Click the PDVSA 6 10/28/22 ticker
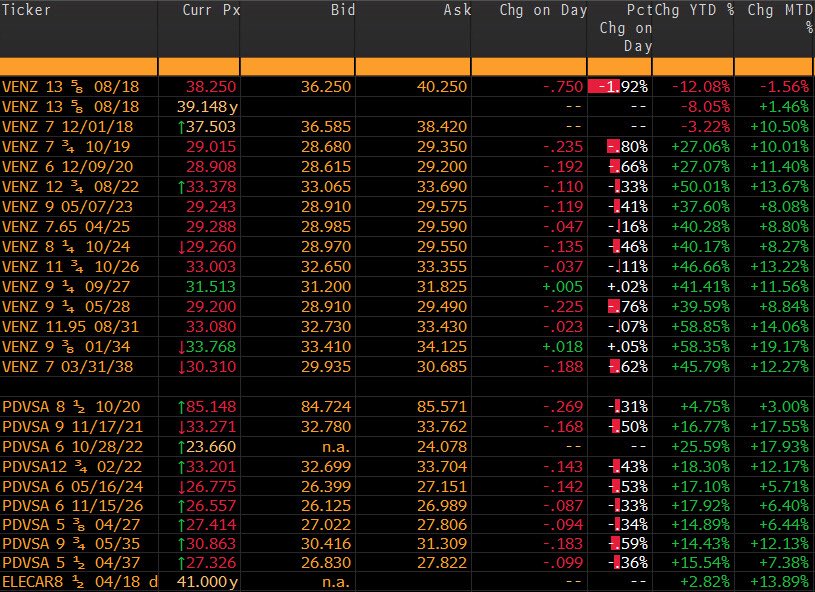The height and width of the screenshot is (592, 815). pos(72,446)
